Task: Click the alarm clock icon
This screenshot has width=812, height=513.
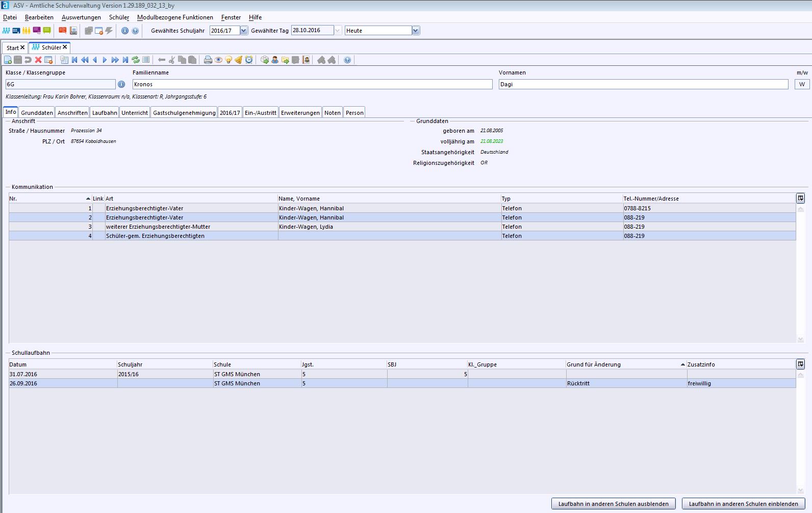Action: click(249, 60)
